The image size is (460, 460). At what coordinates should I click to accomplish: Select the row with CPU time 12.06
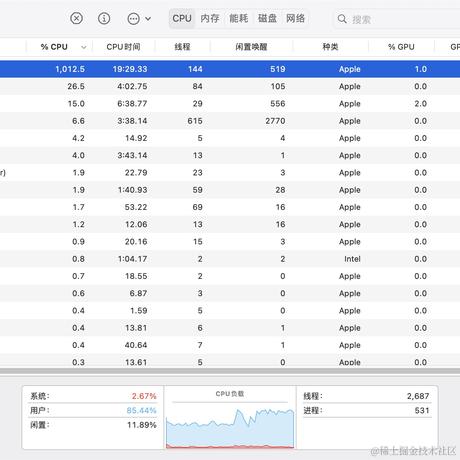click(230, 224)
